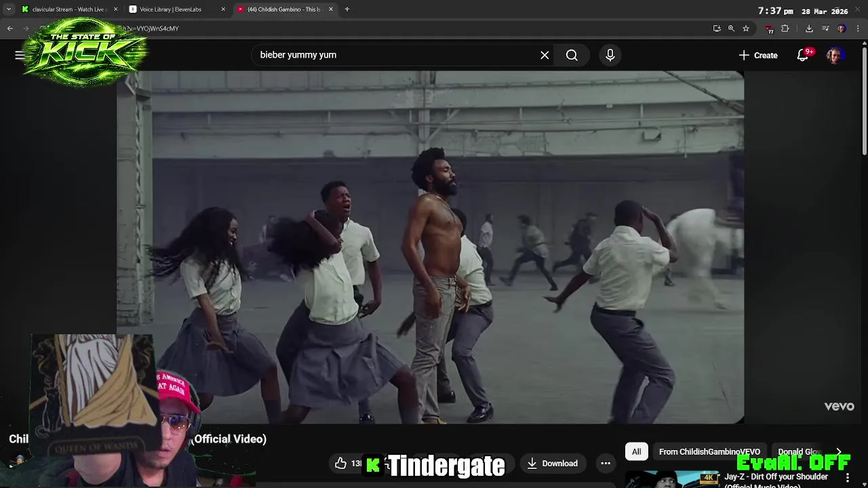This screenshot has height=488, width=868.
Task: Open the Chrome three-dot menu
Action: coord(858,28)
